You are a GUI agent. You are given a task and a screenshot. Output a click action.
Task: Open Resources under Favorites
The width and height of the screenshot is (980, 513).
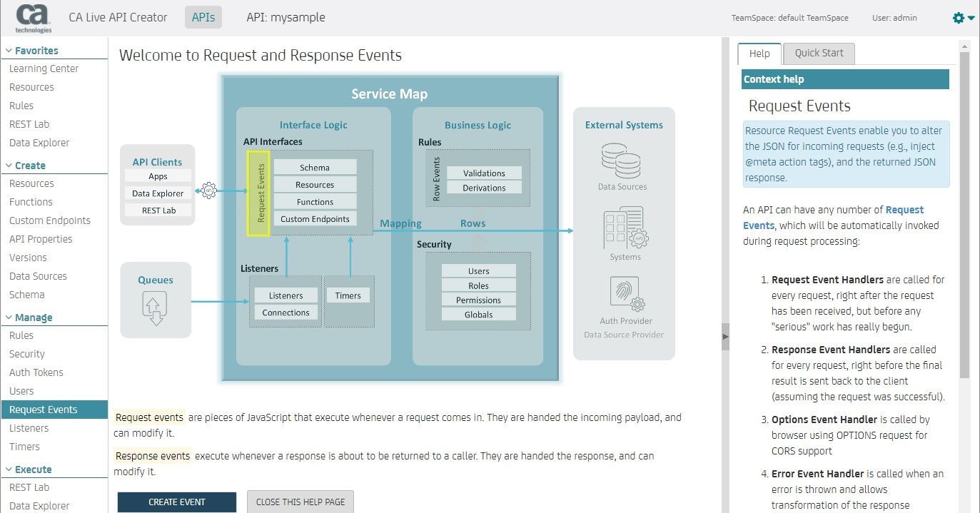pyautogui.click(x=31, y=87)
